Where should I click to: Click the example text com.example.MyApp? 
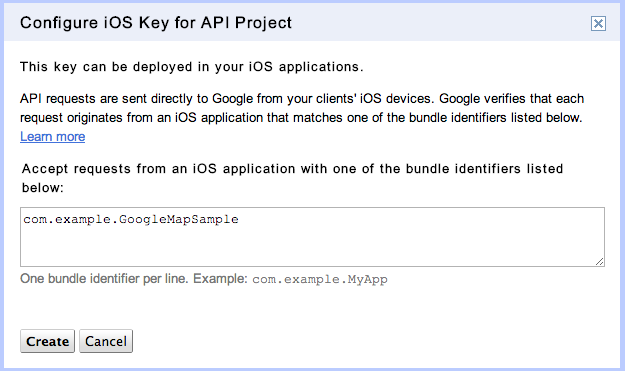point(320,279)
